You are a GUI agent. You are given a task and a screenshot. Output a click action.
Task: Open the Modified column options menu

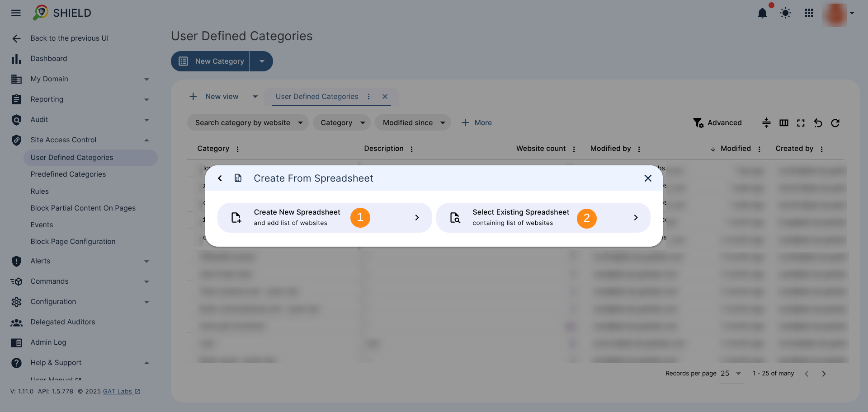[x=759, y=149]
